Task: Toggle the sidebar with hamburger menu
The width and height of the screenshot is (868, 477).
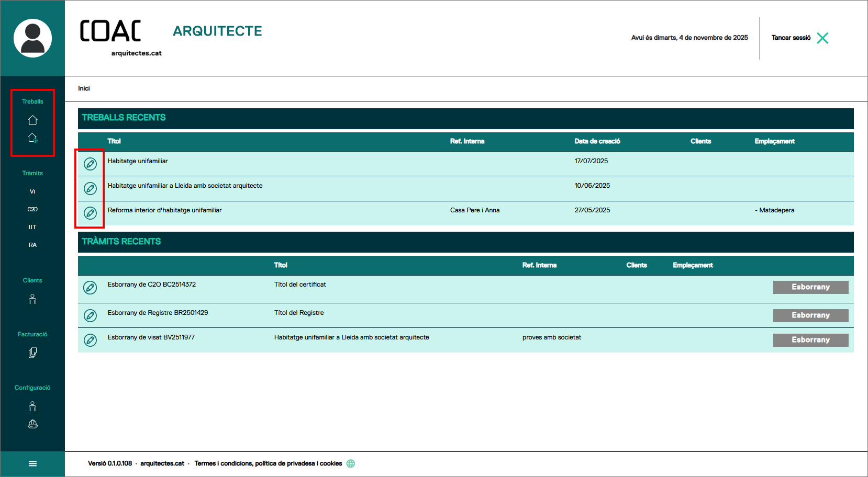Action: 32,463
